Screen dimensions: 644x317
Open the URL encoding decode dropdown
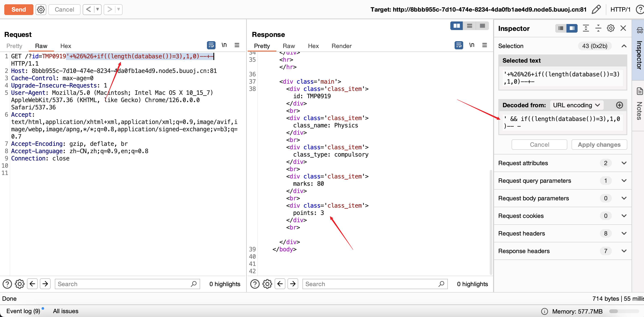click(577, 105)
